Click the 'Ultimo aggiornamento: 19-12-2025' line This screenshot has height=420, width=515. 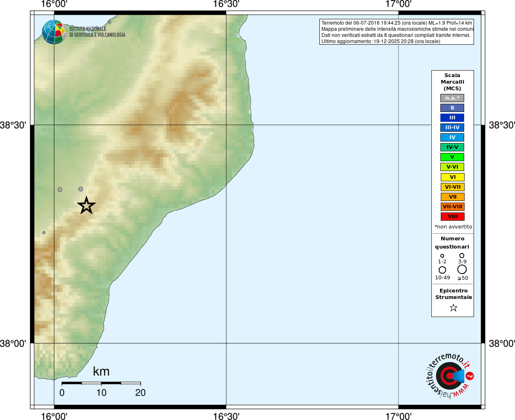click(381, 41)
